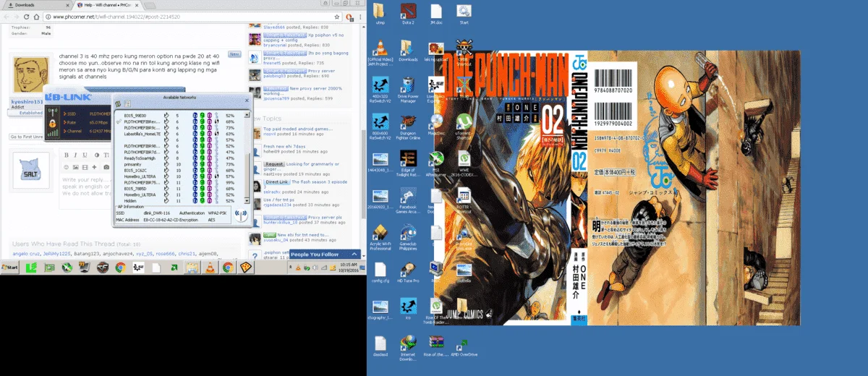Open the Dota 2 desktop shortcut
The height and width of the screenshot is (376, 868).
tap(408, 14)
